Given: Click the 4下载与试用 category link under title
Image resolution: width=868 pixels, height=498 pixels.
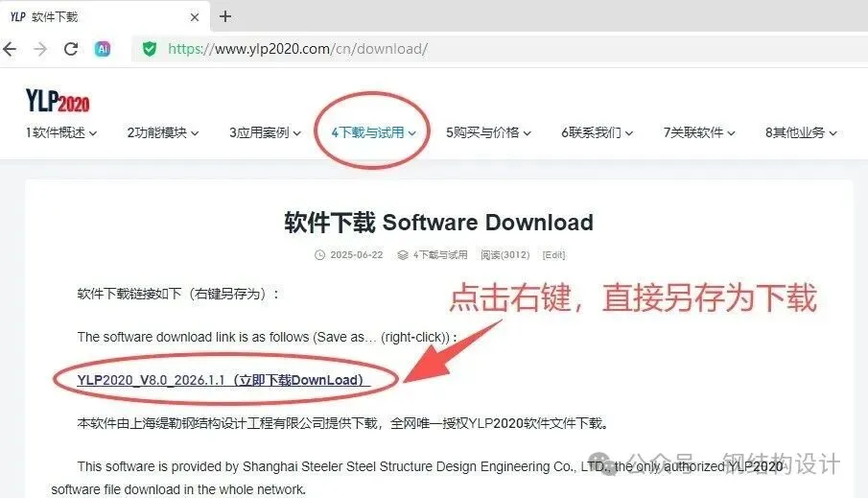Looking at the screenshot, I should coord(440,255).
